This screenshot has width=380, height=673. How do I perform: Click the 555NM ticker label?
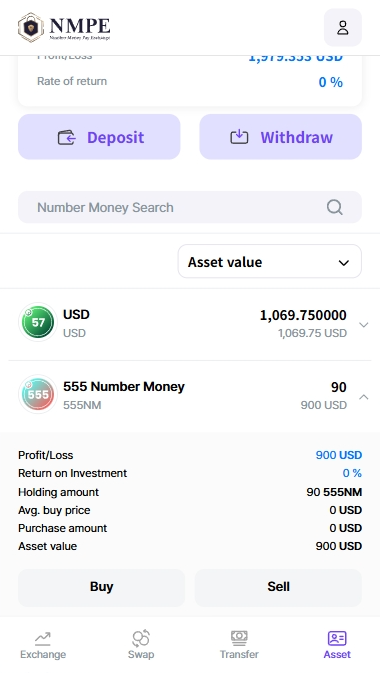pos(82,405)
